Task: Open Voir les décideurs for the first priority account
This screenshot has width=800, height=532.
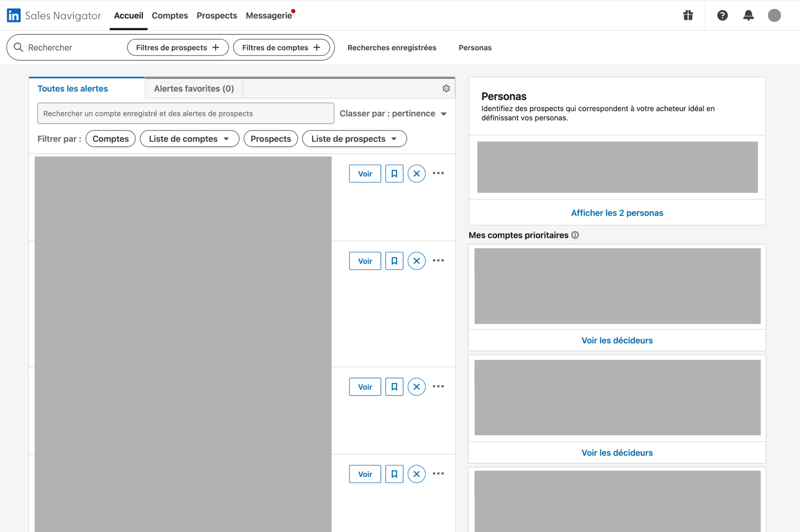Action: [616, 340]
